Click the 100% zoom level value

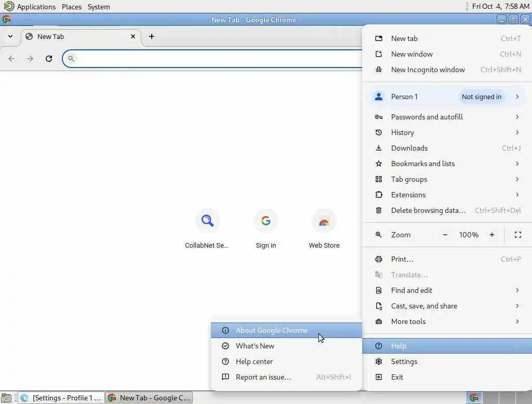[x=469, y=235]
